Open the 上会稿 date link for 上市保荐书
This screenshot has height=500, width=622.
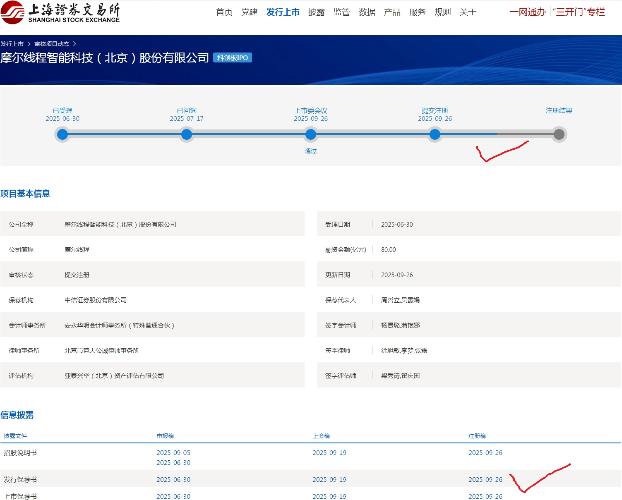[329, 496]
